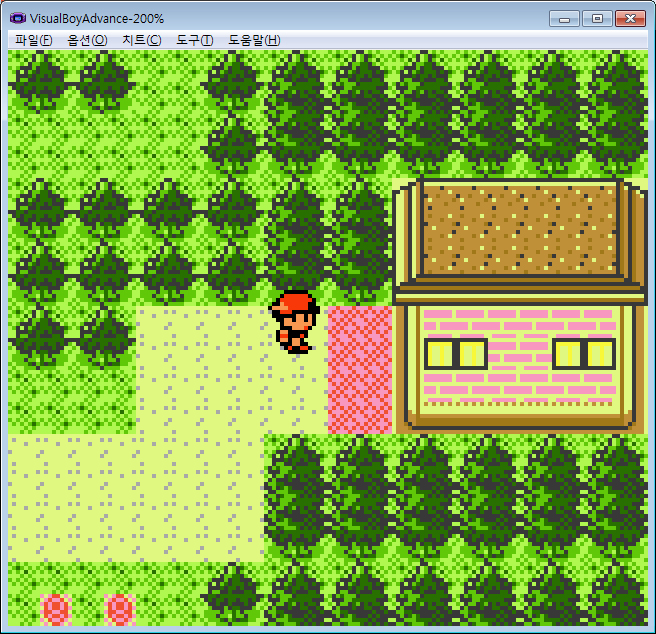The height and width of the screenshot is (634, 656).
Task: Click the right window of the house
Action: [584, 354]
